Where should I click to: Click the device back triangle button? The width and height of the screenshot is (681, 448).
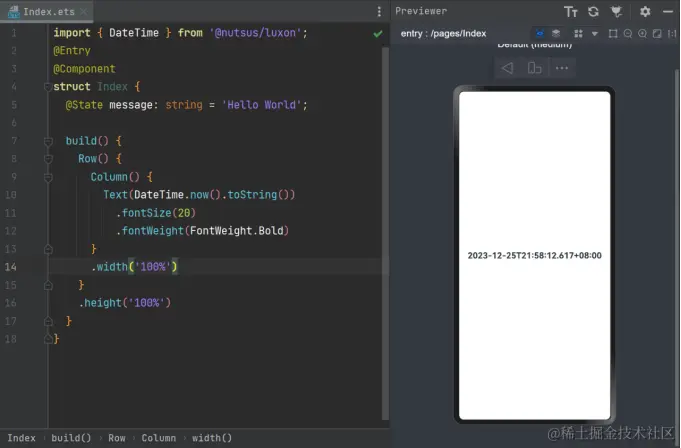pos(507,68)
